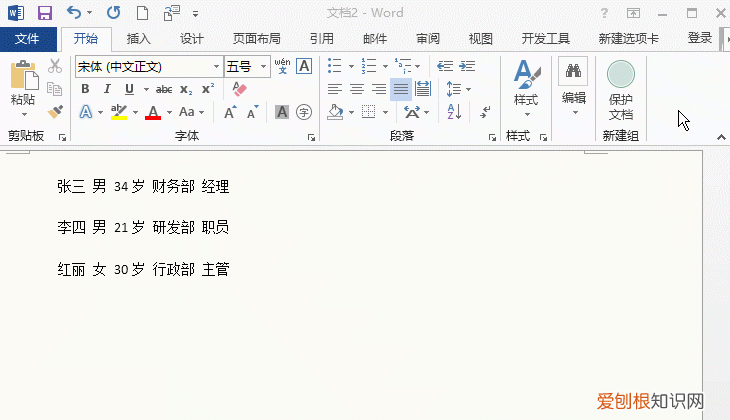Click the Cut scissors icon
730x420 pixels.
[54, 66]
